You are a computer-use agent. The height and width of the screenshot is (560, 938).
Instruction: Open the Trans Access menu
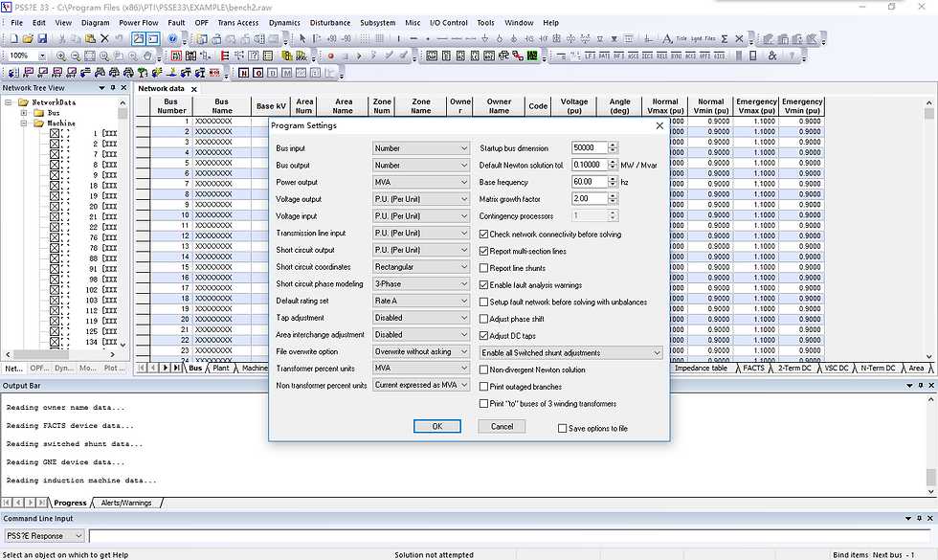[238, 23]
